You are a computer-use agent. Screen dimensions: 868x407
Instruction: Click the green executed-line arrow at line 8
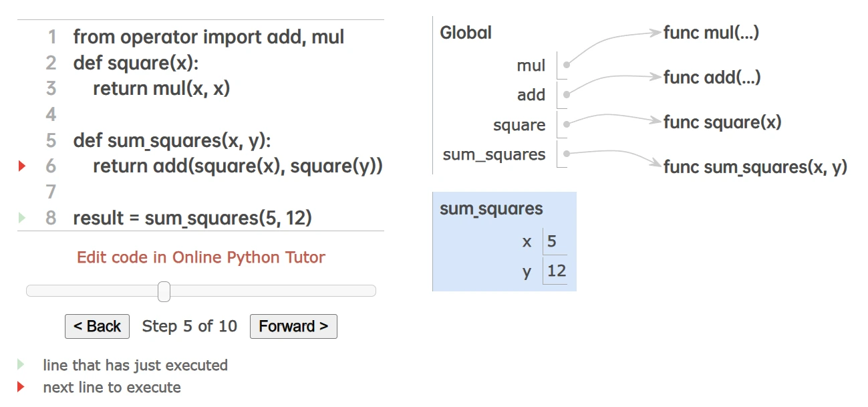coord(21,218)
